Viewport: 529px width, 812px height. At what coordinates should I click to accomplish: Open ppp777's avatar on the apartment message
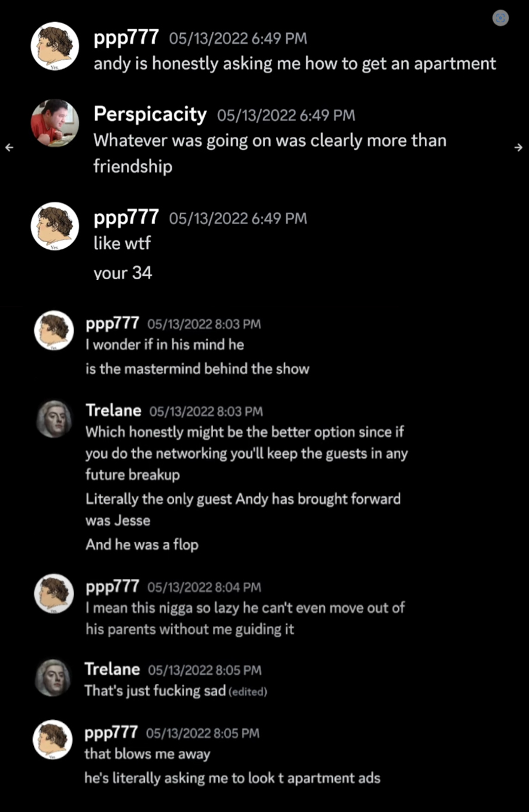(x=55, y=47)
